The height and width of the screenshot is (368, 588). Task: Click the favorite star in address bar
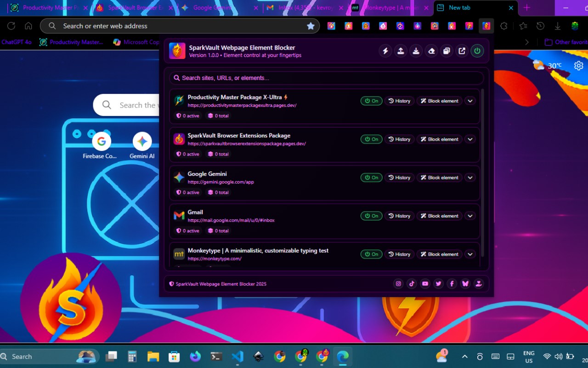pos(311,26)
